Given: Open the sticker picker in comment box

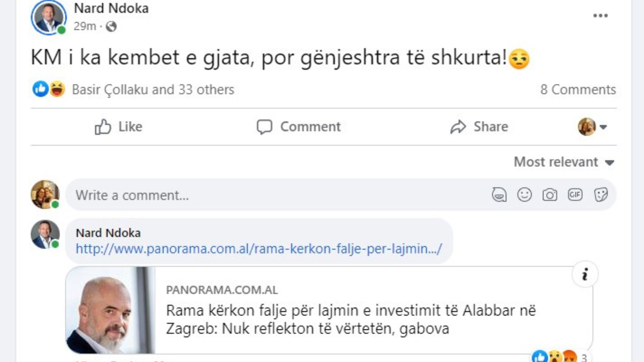Looking at the screenshot, I should point(600,195).
